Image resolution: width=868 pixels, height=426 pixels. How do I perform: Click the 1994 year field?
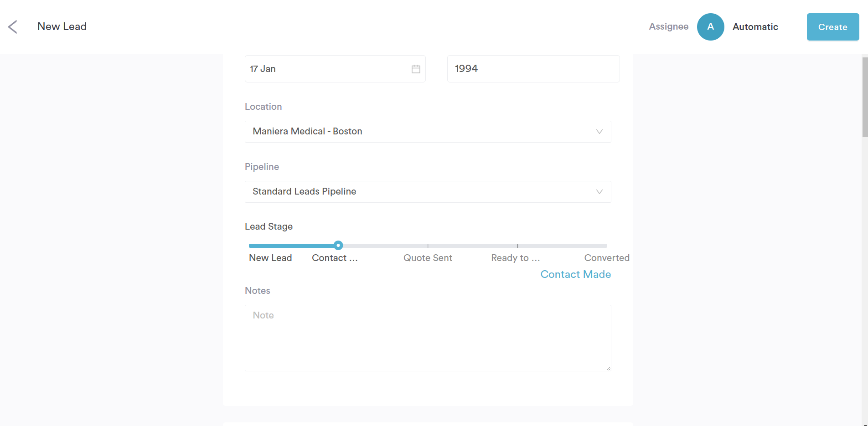tap(533, 69)
